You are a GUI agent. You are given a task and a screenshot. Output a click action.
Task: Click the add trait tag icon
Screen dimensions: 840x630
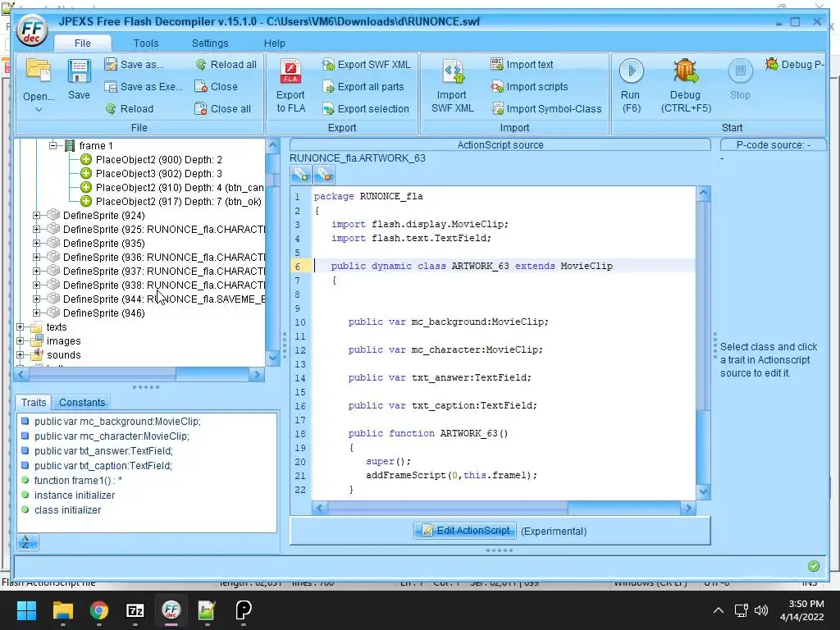click(300, 175)
